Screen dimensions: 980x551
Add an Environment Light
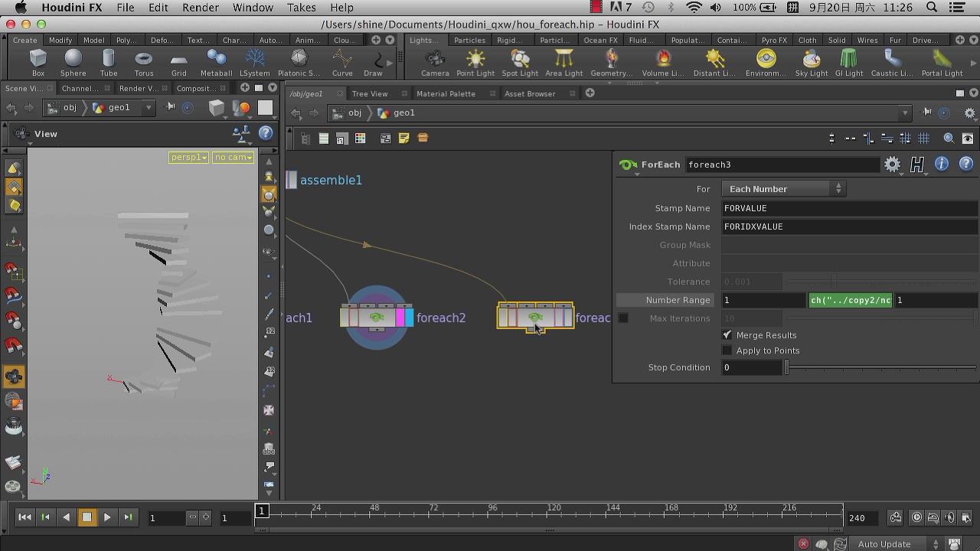point(766,63)
